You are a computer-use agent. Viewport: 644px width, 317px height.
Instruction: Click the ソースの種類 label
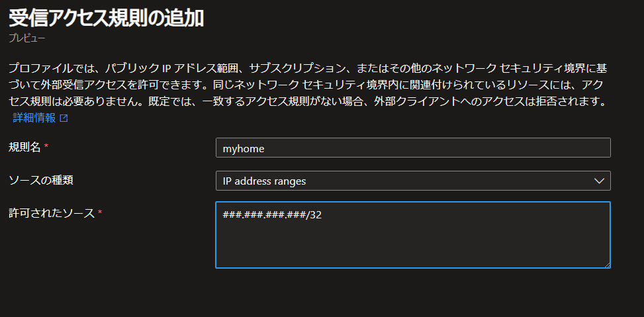[x=41, y=180]
